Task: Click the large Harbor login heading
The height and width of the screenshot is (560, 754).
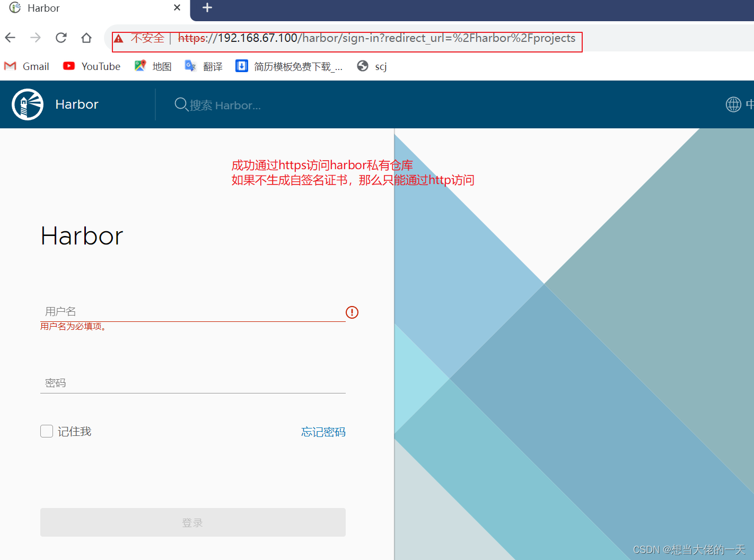Action: click(x=82, y=235)
